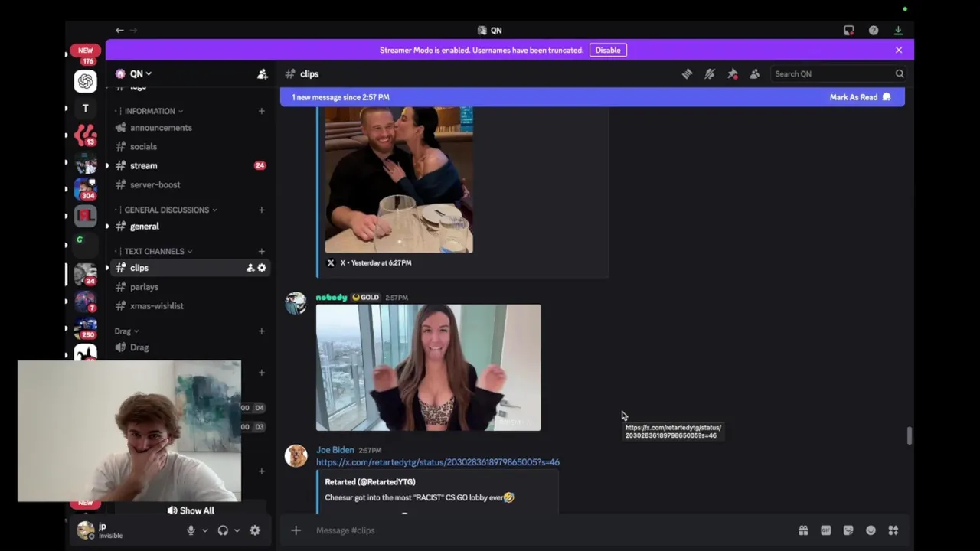Send a gift icon in message bar

point(803,530)
